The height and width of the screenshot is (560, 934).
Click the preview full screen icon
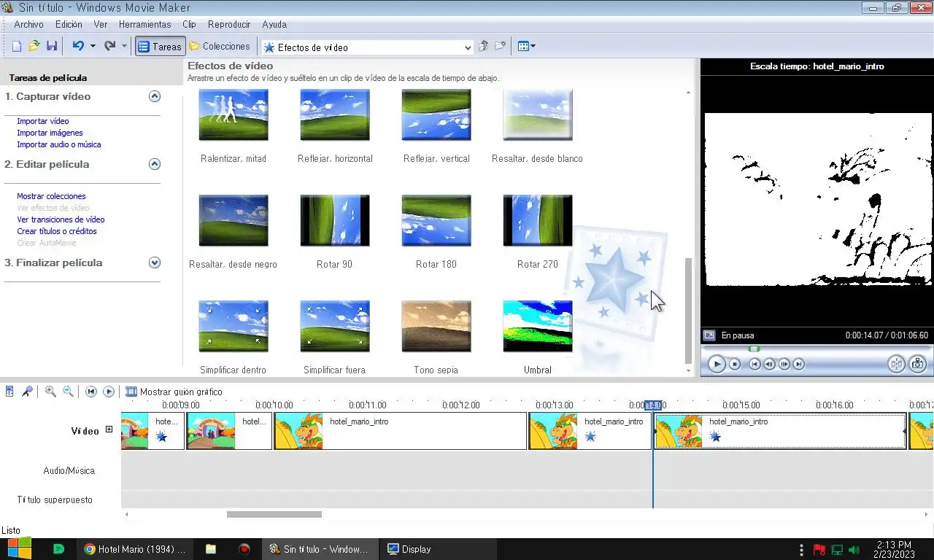709,335
